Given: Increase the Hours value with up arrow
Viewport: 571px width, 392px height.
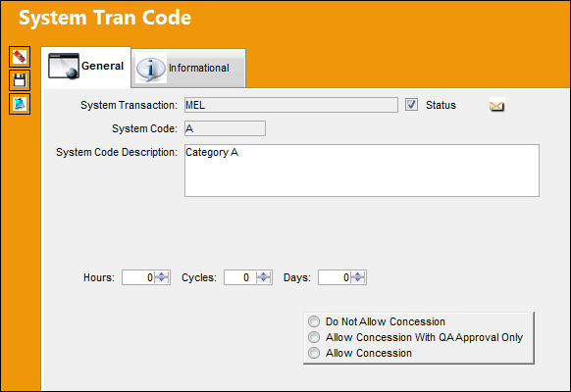Looking at the screenshot, I should [x=162, y=274].
